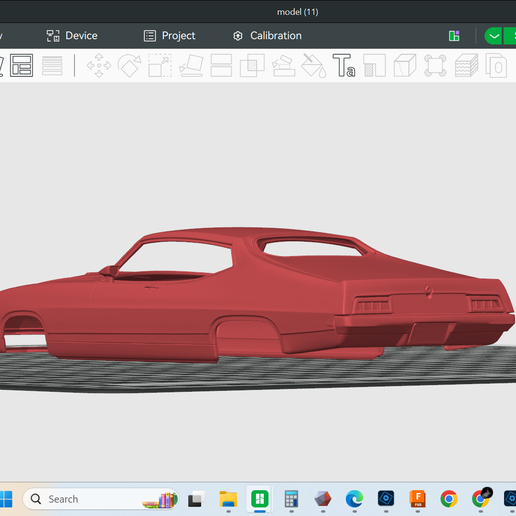Click the part-on-plate arrow tool icon
This screenshot has width=516, height=516.
point(283,65)
